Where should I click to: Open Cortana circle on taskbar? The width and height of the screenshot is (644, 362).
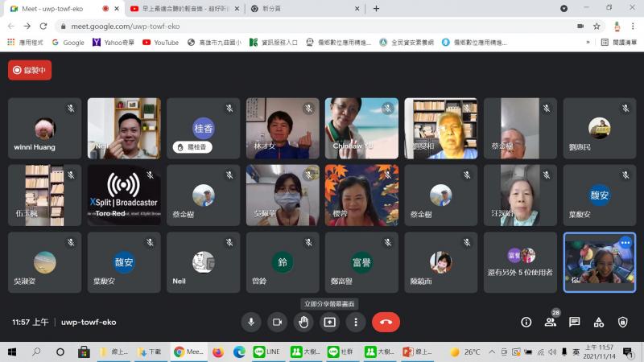pyautogui.click(x=60, y=352)
